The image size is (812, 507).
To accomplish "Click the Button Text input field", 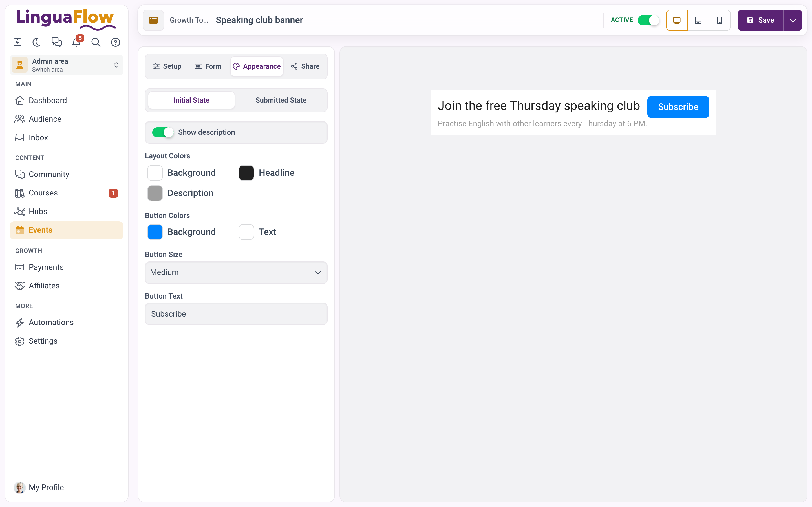I will (x=236, y=314).
